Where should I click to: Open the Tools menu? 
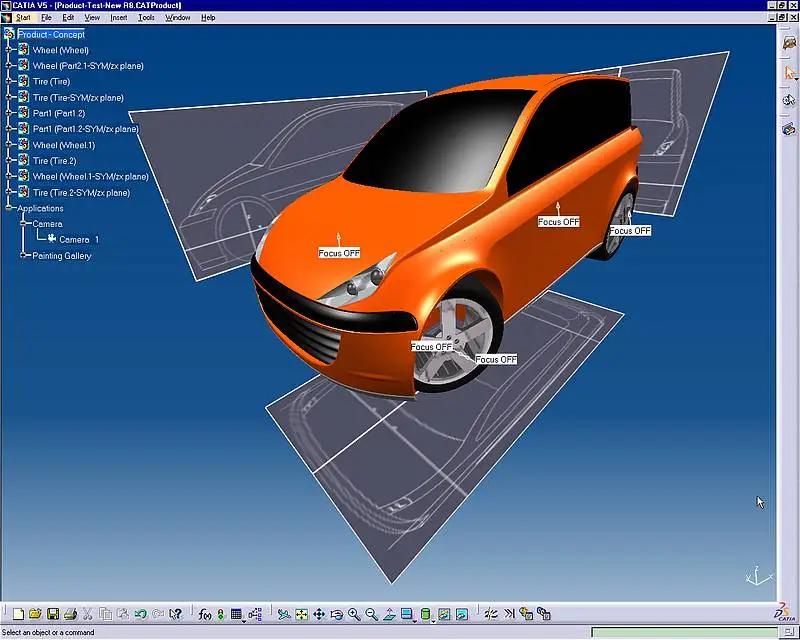point(146,17)
